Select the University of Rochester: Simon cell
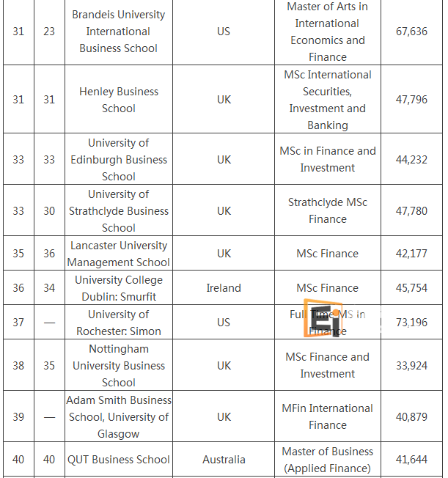The image size is (448, 478). [118, 323]
